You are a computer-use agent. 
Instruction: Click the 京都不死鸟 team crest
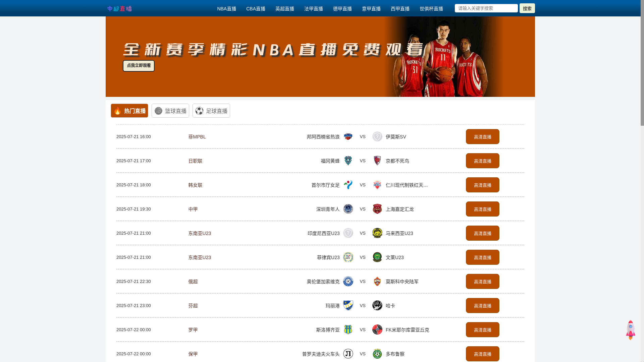pyautogui.click(x=377, y=161)
